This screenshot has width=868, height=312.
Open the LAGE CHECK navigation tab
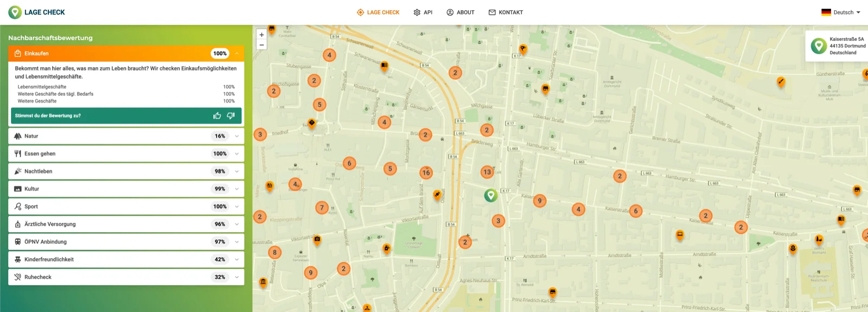pos(378,12)
